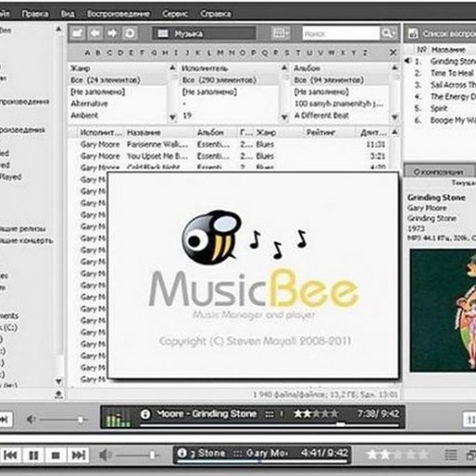Image resolution: width=476 pixels, height=476 pixels.
Task: Click the down scroll arrow of the left sidebar
Action: (x=59, y=381)
